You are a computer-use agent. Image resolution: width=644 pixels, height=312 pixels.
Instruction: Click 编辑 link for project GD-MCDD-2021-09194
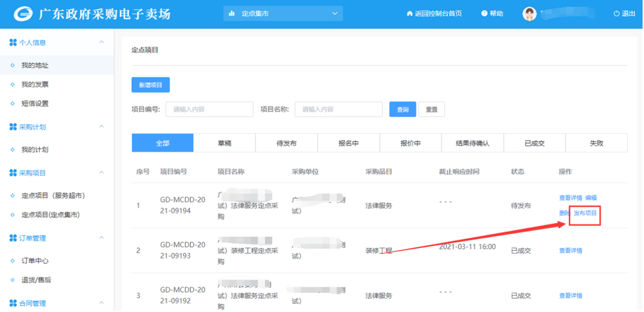591,198
